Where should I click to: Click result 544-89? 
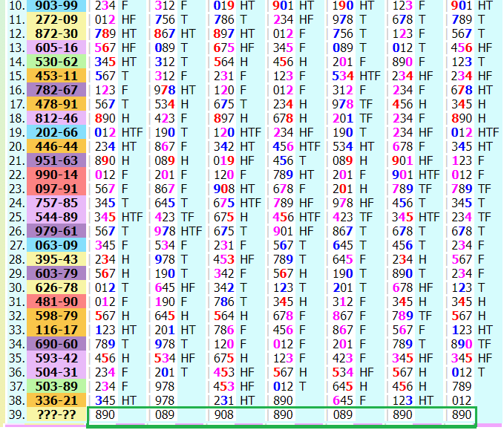click(x=56, y=217)
